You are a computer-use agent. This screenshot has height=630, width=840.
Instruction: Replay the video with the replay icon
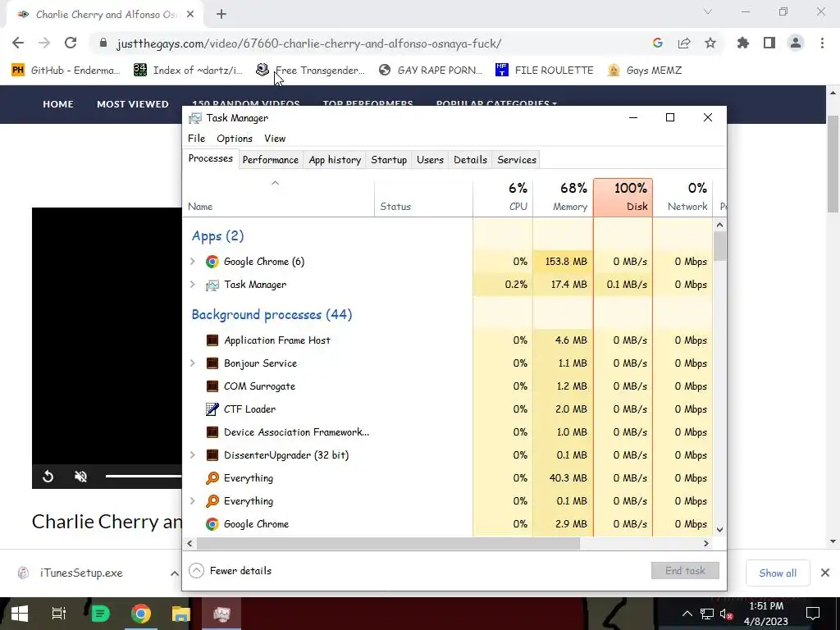48,477
